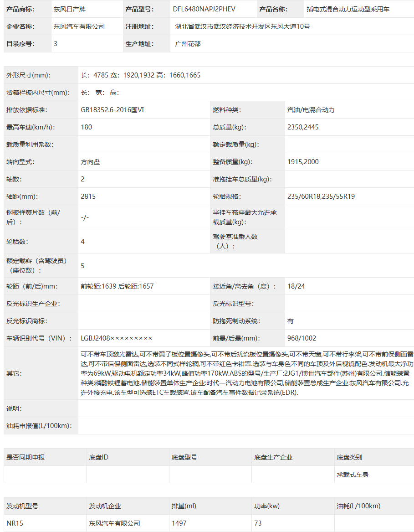Image resolution: width=414 pixels, height=532 pixels.
Task: Click rated passengers value 5
Action: pyautogui.click(x=83, y=266)
